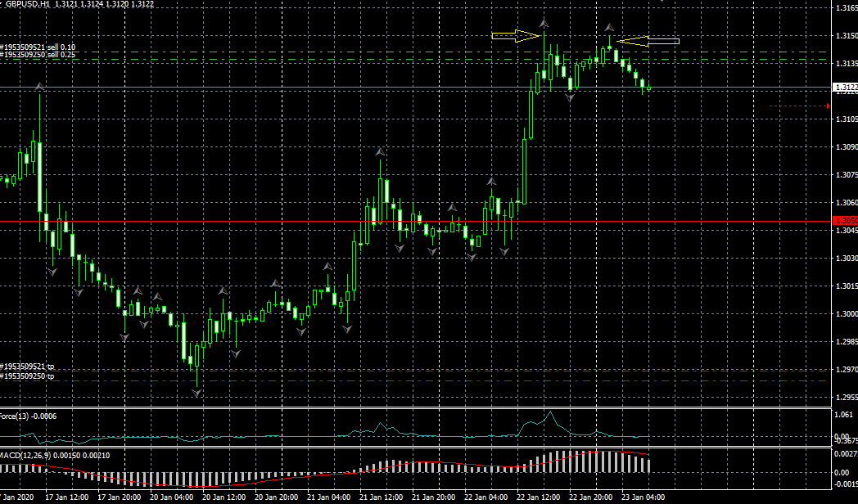Select order label #1953509250 sell 0.25
The height and width of the screenshot is (504, 858).
[38, 55]
